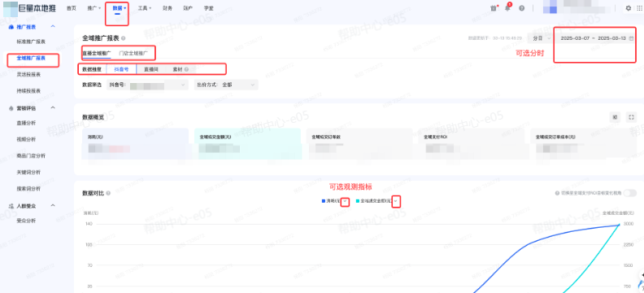Click the 人群受众 section icon in sidebar
The height and width of the screenshot is (293, 644).
tap(11, 206)
